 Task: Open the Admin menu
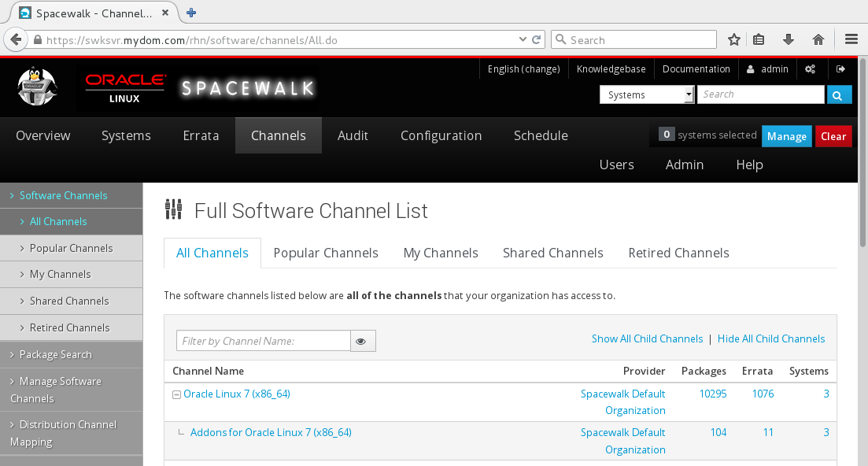684,165
